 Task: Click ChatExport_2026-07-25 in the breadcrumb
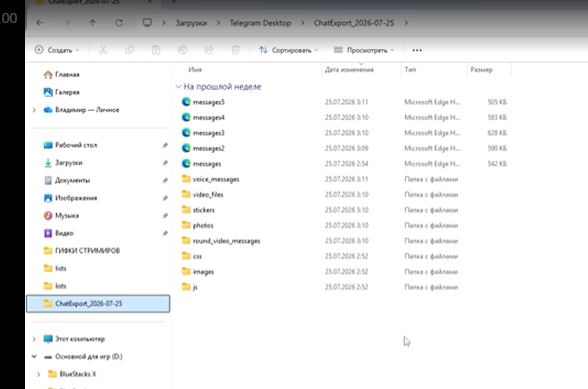354,23
